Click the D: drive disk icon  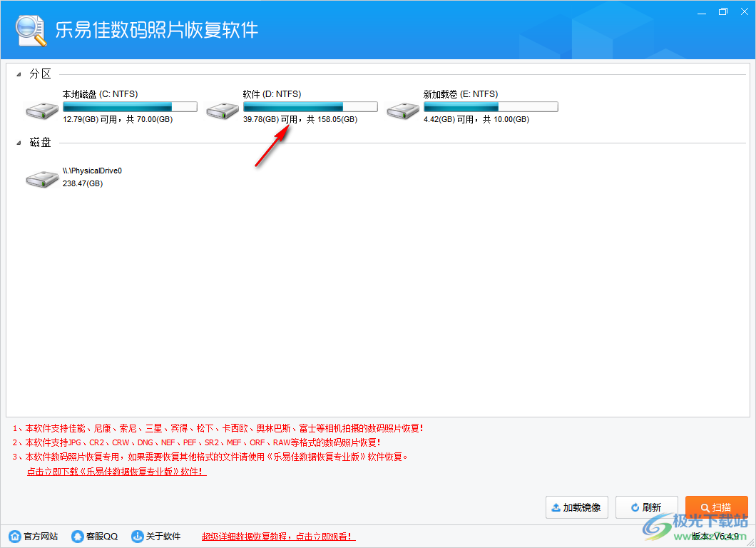pyautogui.click(x=223, y=111)
